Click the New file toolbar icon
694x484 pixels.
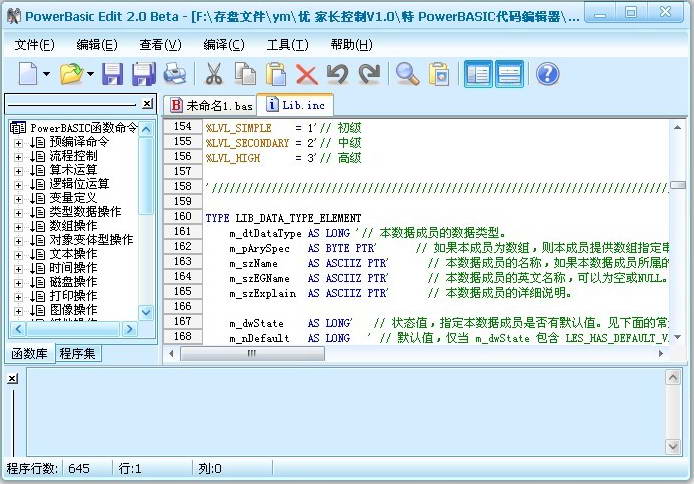[28, 73]
